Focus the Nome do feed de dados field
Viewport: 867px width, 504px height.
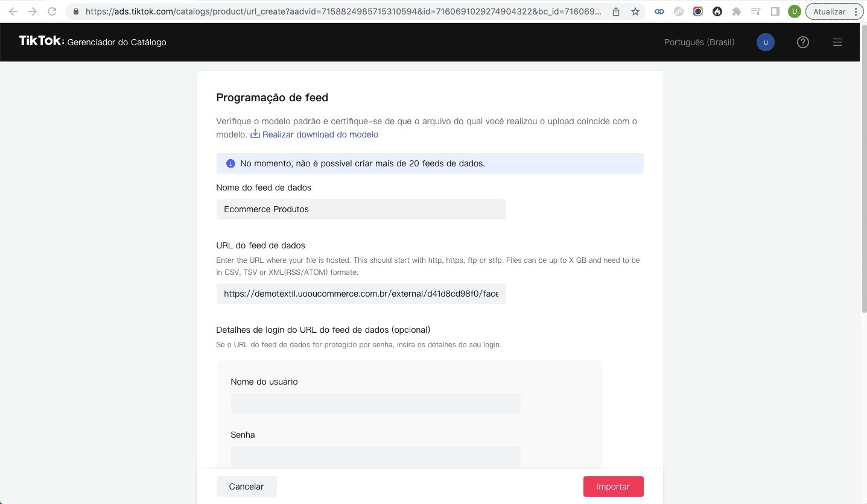361,209
